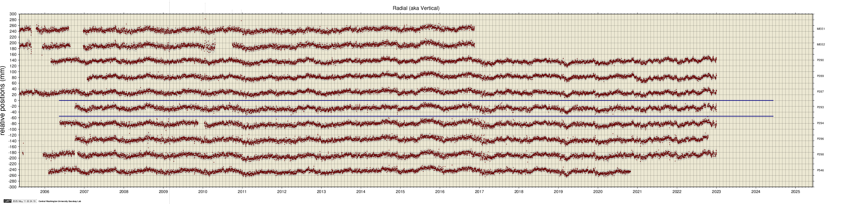The width and height of the screenshot is (868, 204).
Task: Click the 2017 year label
Action: pos(479,192)
